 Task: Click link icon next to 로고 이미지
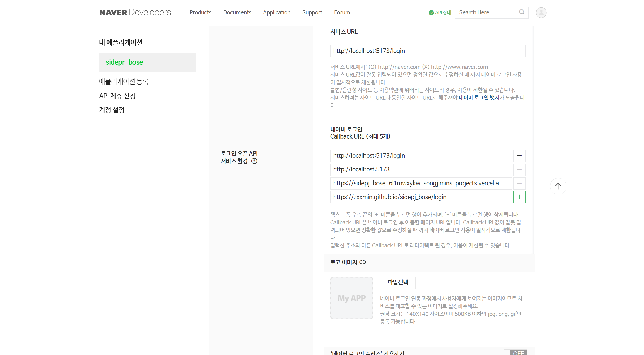[362, 262]
